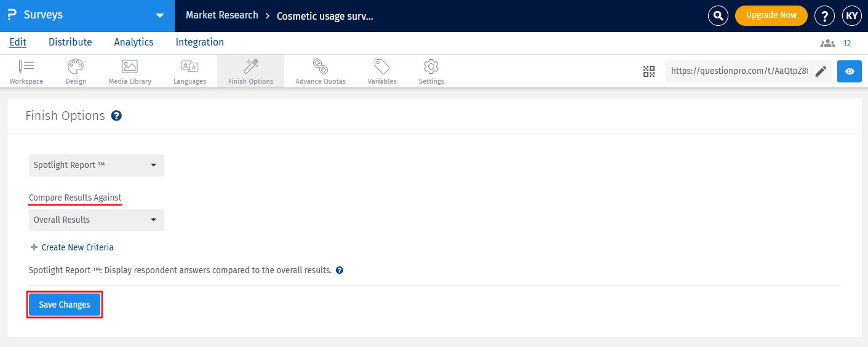The image size is (868, 347).
Task: Edit the survey URL with pencil icon
Action: click(821, 71)
